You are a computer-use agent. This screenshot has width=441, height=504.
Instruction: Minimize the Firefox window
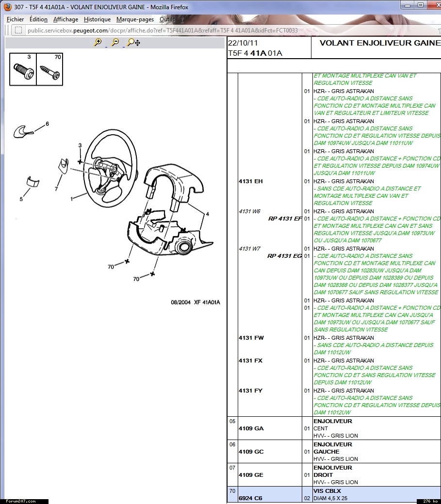408,5
